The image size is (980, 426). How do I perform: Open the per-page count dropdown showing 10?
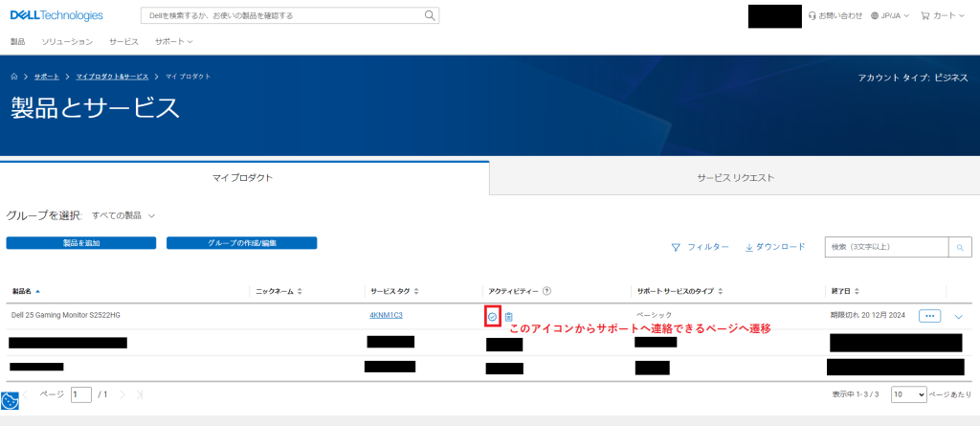(x=908, y=393)
